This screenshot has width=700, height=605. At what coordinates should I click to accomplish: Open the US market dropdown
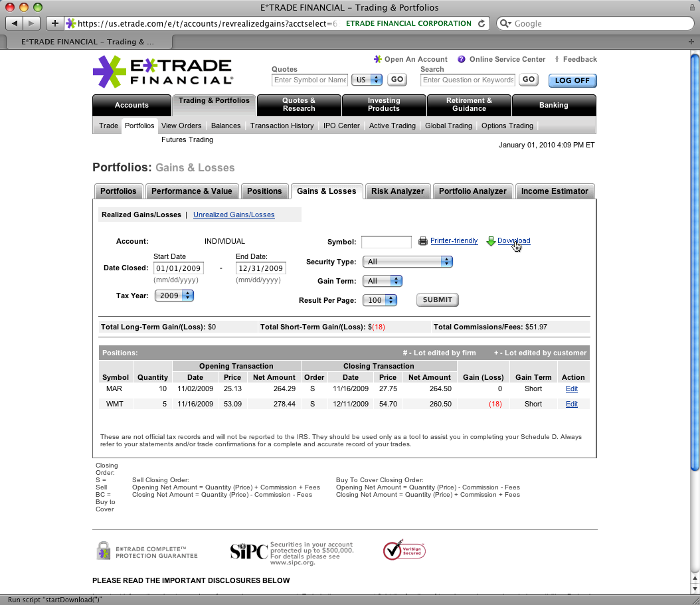point(367,80)
